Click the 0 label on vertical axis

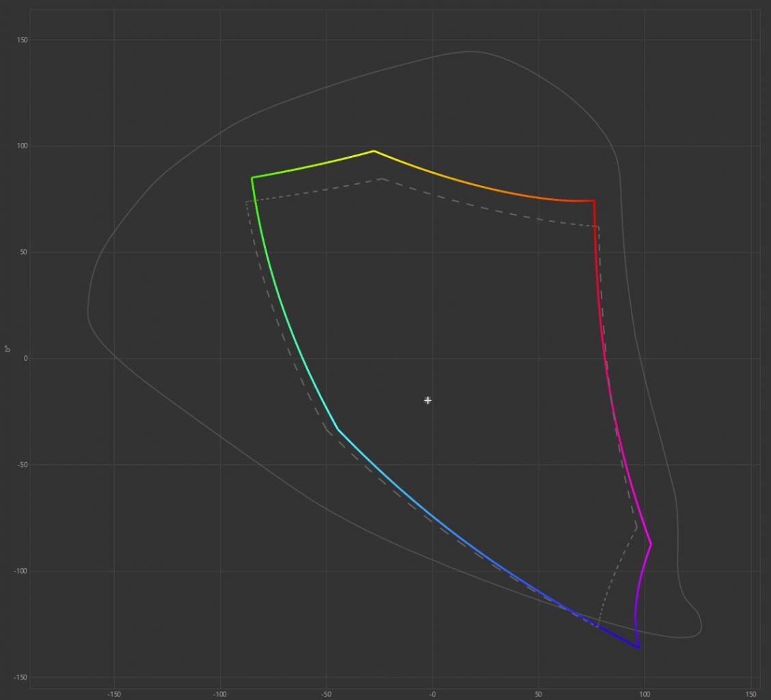click(x=25, y=358)
